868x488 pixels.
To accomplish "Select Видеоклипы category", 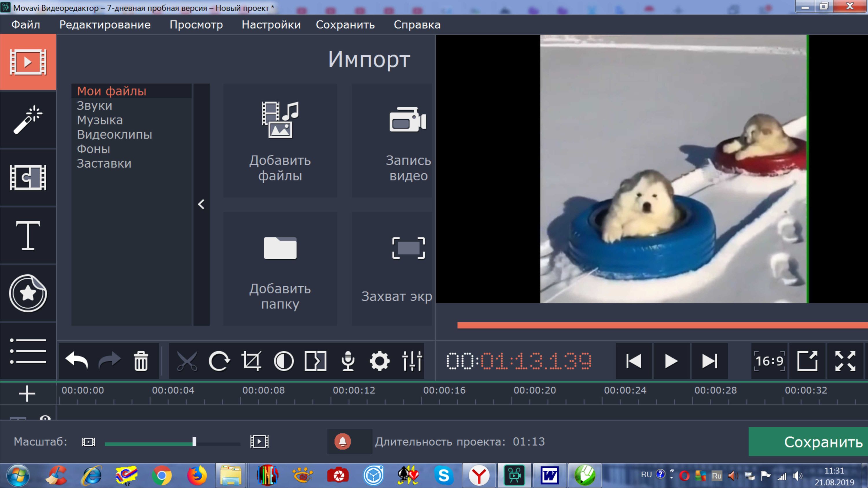I will 131,134.
